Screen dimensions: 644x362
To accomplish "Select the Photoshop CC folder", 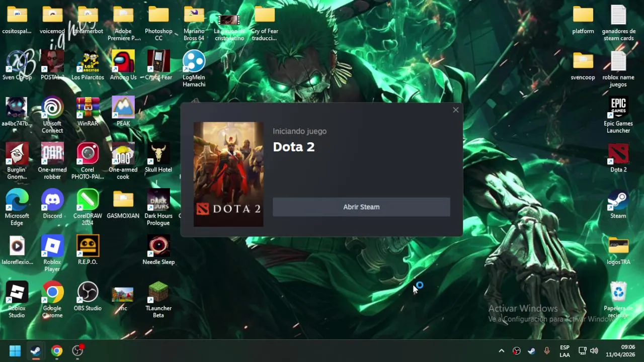I will 158,23.
